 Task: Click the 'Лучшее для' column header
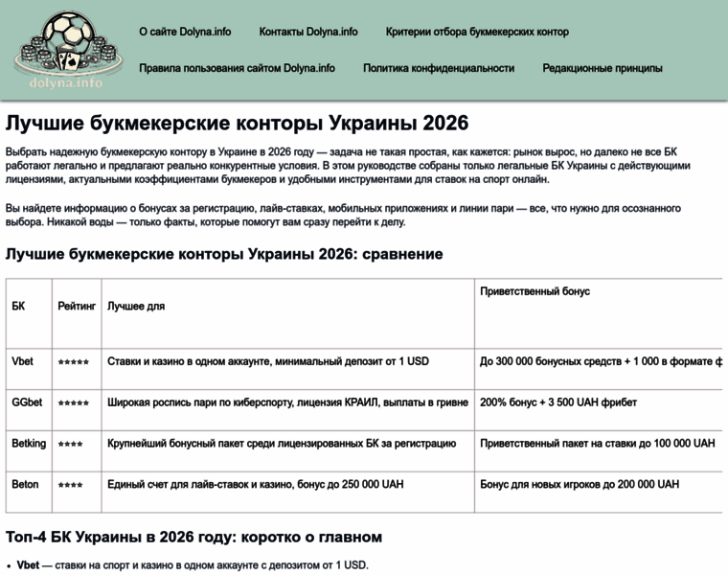click(x=288, y=313)
